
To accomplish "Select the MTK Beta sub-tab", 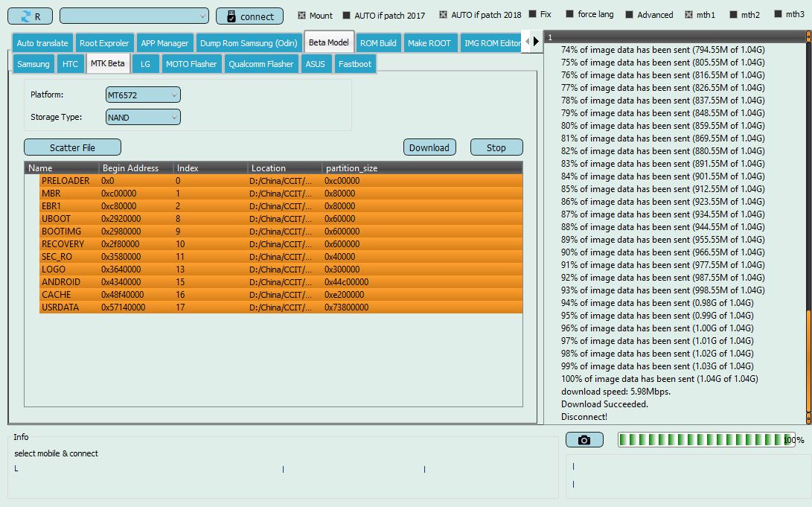I will [108, 63].
